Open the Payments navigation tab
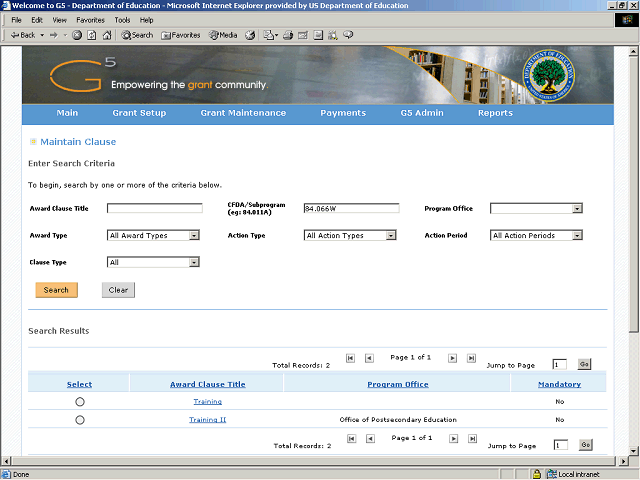The width and height of the screenshot is (640, 480). (x=343, y=113)
